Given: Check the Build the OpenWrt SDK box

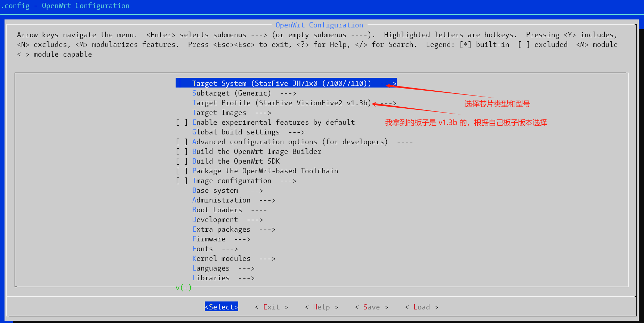Looking at the screenshot, I should tap(182, 161).
